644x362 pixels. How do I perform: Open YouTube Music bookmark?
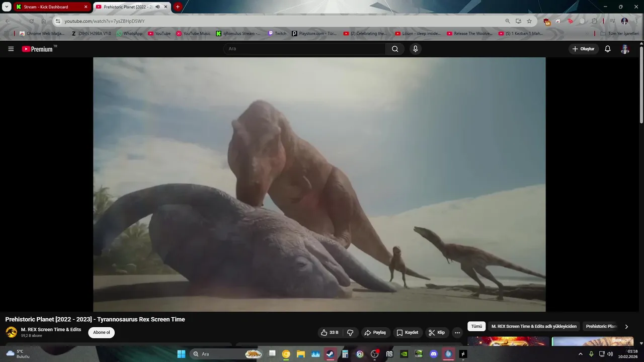point(193,34)
